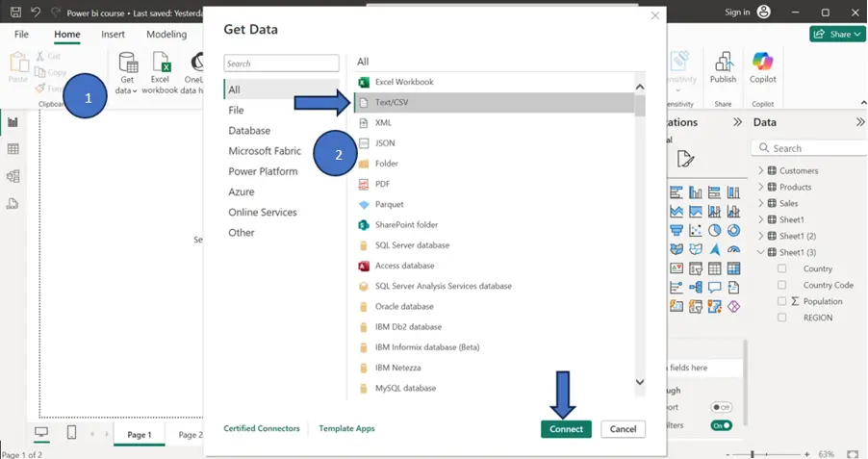This screenshot has width=868, height=459.
Task: Check the Country field checkbox
Action: pos(781,268)
